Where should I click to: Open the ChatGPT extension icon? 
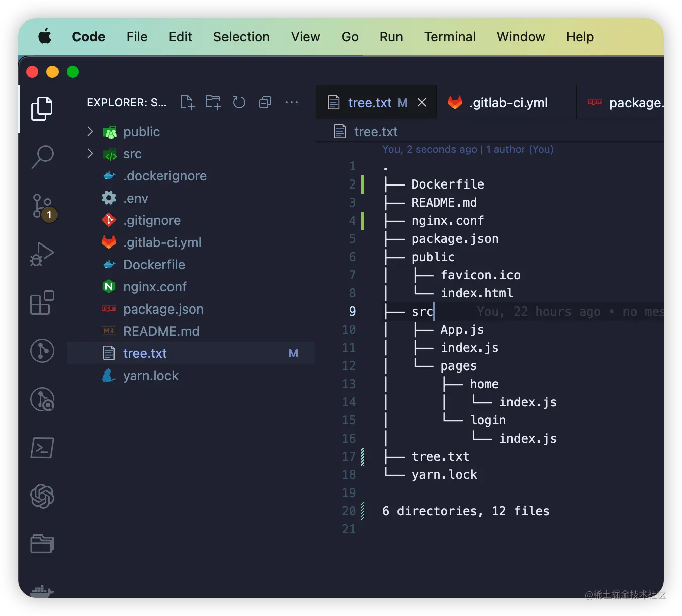(42, 496)
